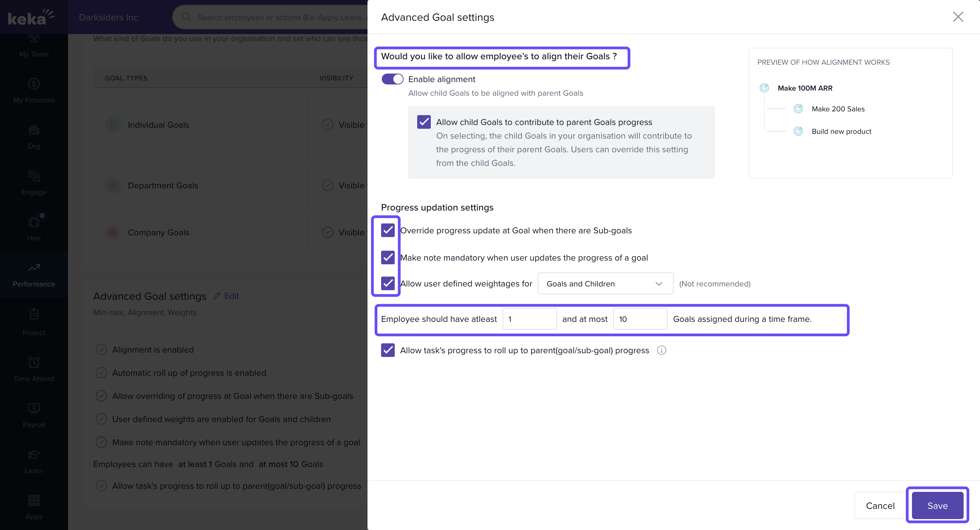Click info icon beside task roll up
Viewport: 980px width, 530px height.
[x=661, y=350]
